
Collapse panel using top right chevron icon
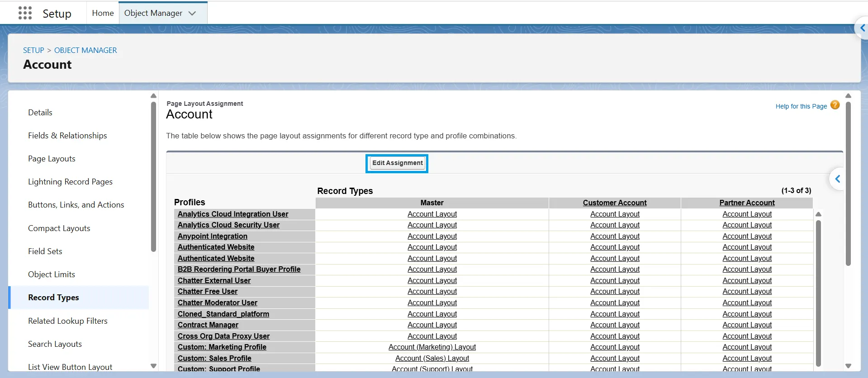pos(862,28)
